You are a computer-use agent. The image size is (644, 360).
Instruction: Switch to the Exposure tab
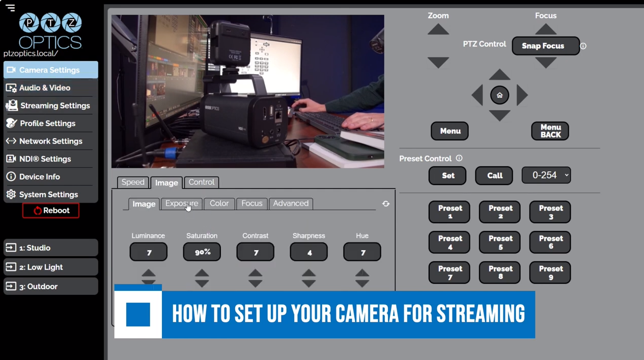tap(181, 203)
